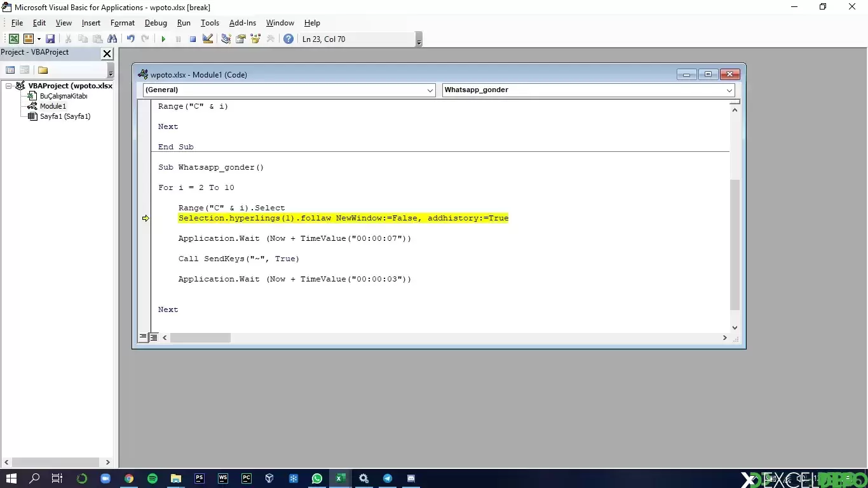Open Chrome from the taskbar

click(x=129, y=478)
